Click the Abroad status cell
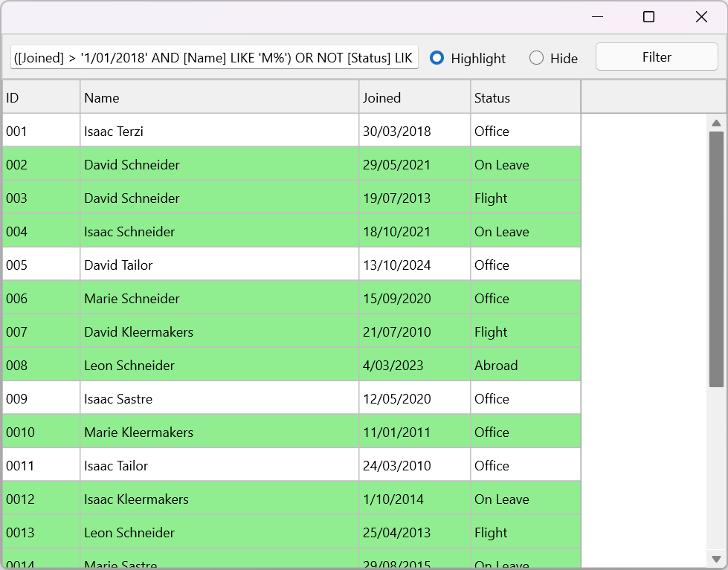The height and width of the screenshot is (570, 728). 524,365
